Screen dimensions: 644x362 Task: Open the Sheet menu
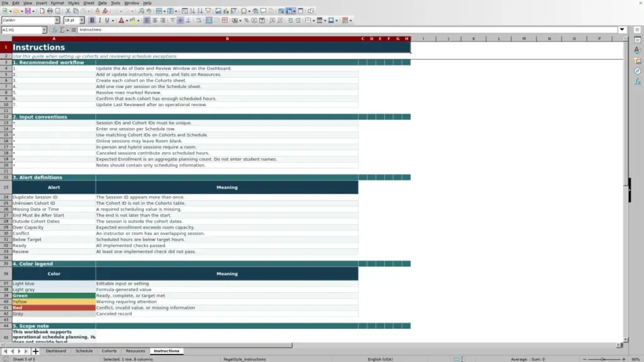pyautogui.click(x=89, y=3)
